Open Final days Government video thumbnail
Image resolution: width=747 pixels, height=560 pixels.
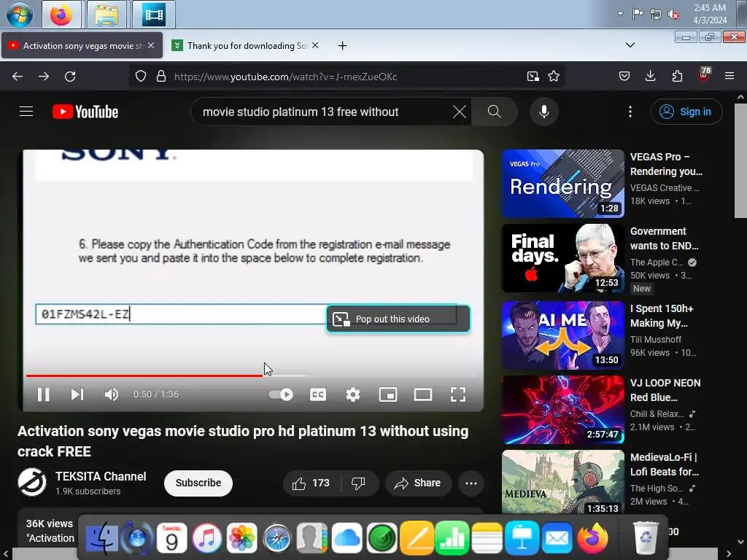coord(563,258)
